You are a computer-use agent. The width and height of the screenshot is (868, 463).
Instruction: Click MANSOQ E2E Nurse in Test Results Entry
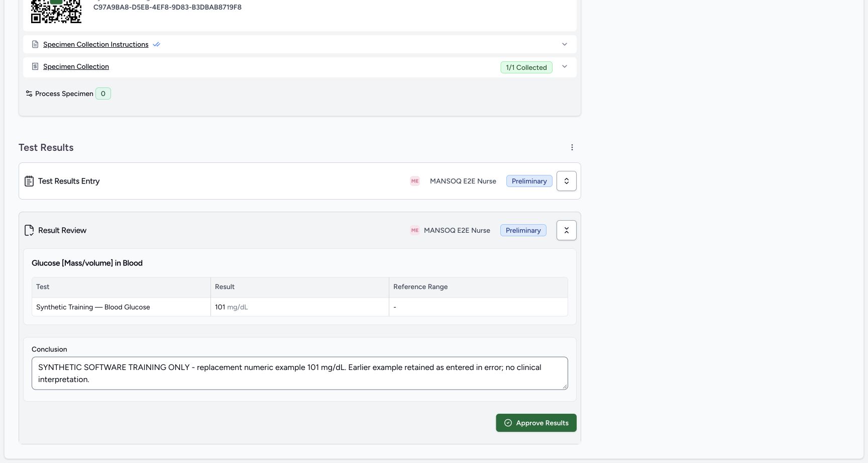click(463, 181)
